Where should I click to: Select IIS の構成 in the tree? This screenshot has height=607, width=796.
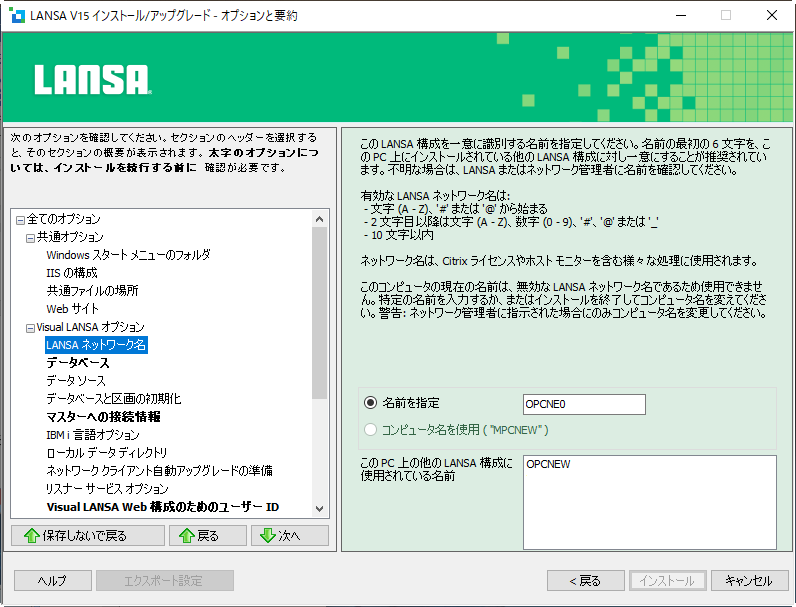(72, 273)
